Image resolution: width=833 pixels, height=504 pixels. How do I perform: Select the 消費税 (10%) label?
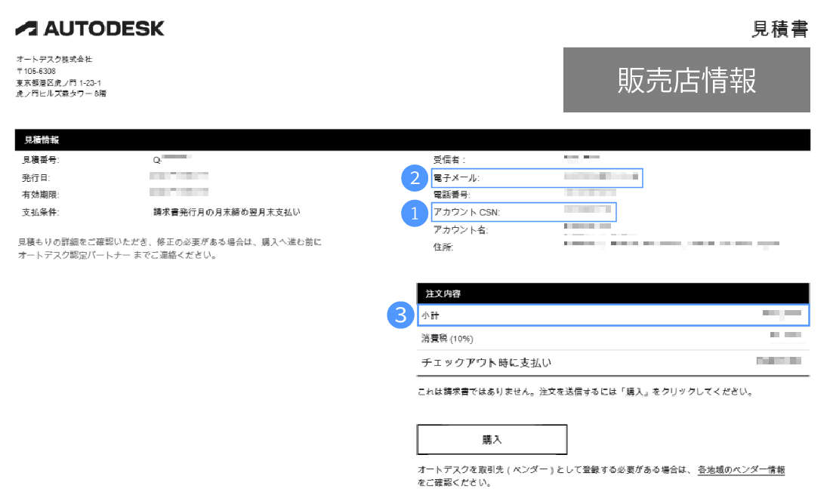tap(447, 339)
